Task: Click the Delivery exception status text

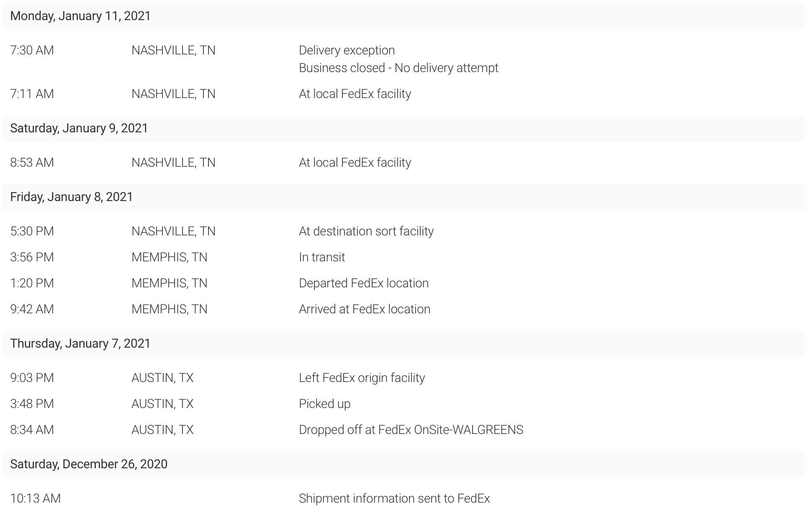Action: click(x=347, y=50)
